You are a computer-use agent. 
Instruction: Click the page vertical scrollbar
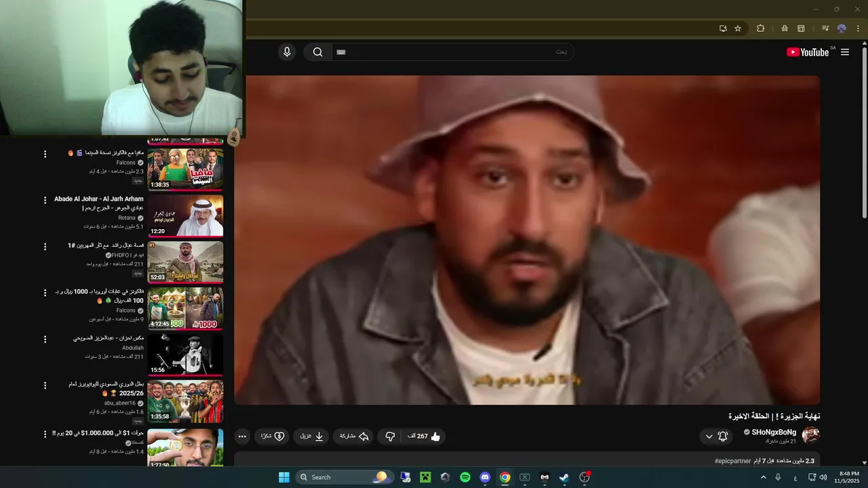(864, 131)
